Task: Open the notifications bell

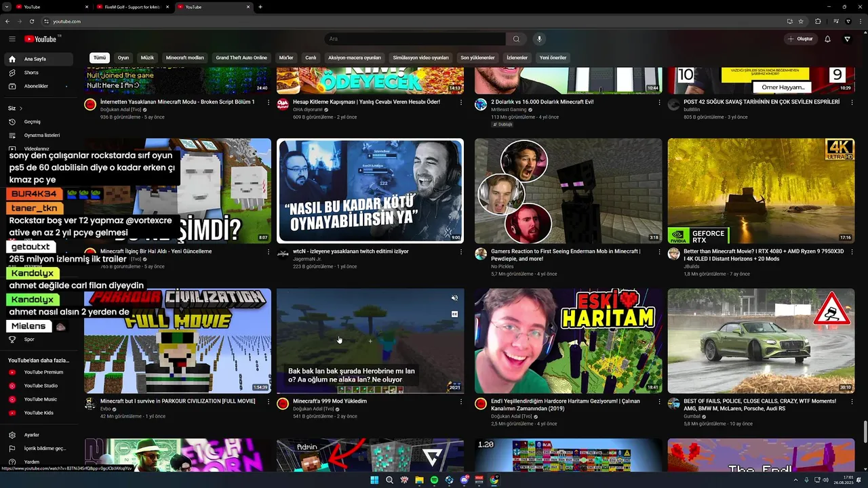Action: 827,39
